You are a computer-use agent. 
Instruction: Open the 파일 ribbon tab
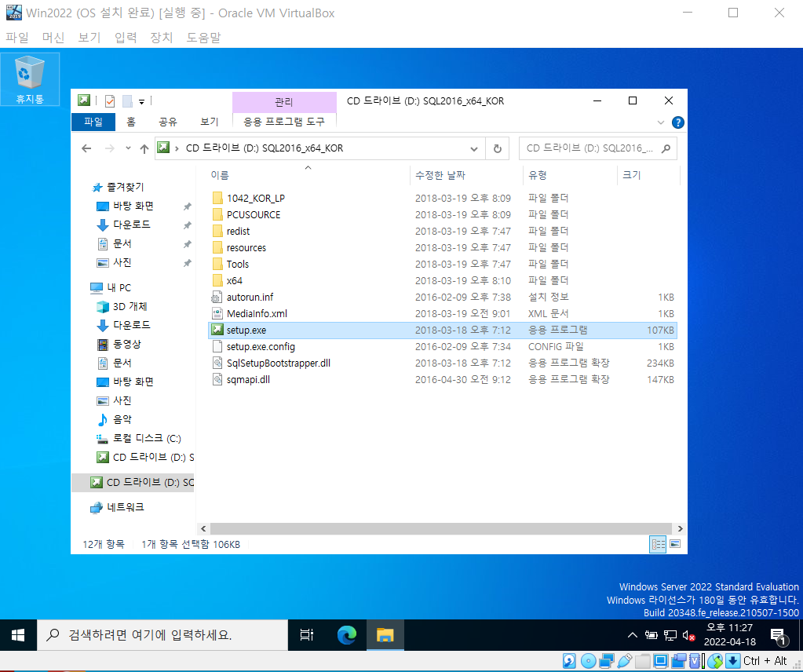click(93, 122)
